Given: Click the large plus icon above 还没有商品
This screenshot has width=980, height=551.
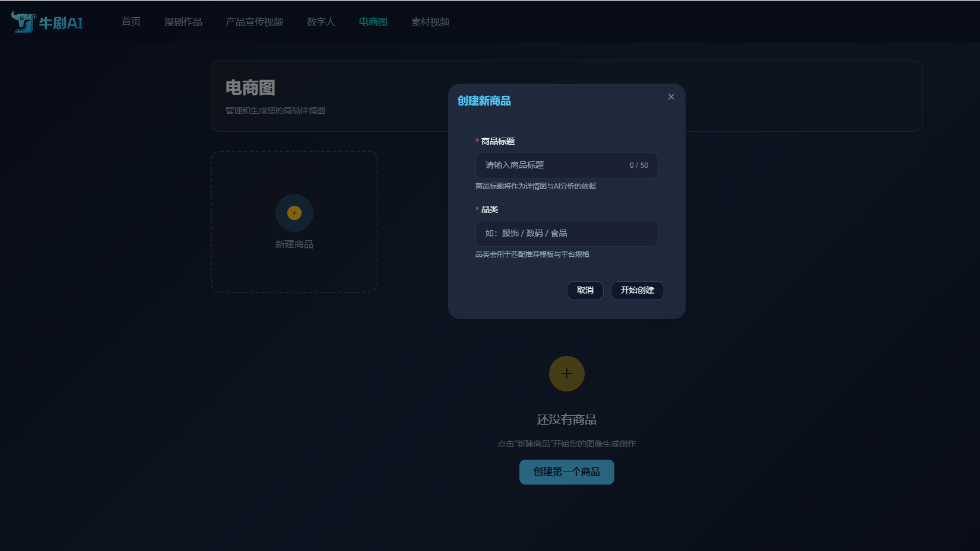Looking at the screenshot, I should tap(567, 374).
